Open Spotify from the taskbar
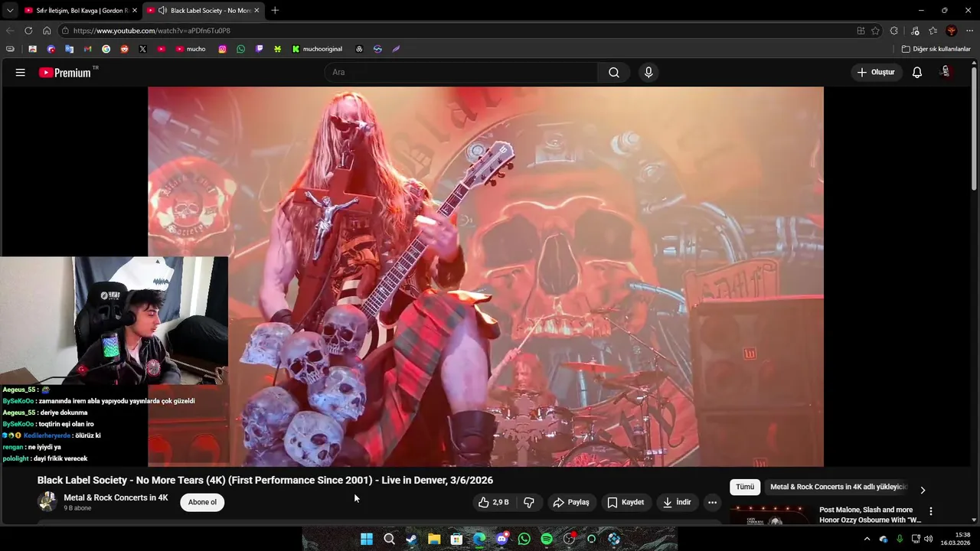Screen dimensions: 980x551 coord(547,539)
